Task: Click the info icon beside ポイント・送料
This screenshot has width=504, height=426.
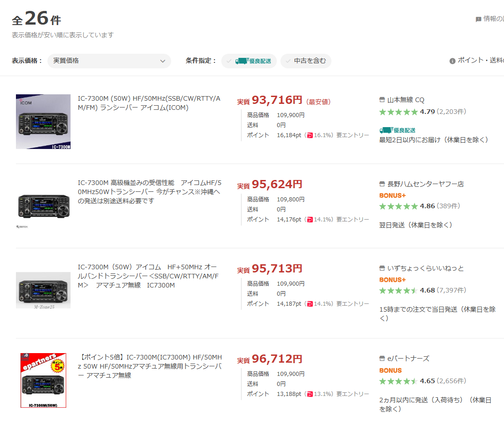Action: [x=452, y=61]
